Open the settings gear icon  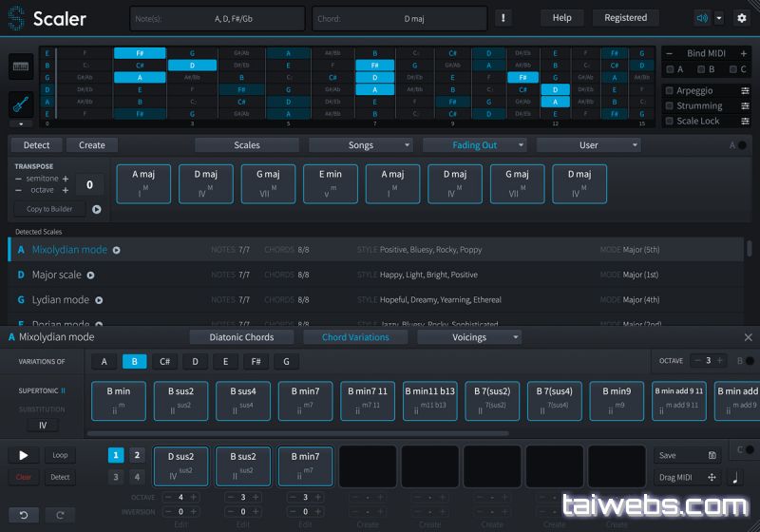(x=742, y=18)
